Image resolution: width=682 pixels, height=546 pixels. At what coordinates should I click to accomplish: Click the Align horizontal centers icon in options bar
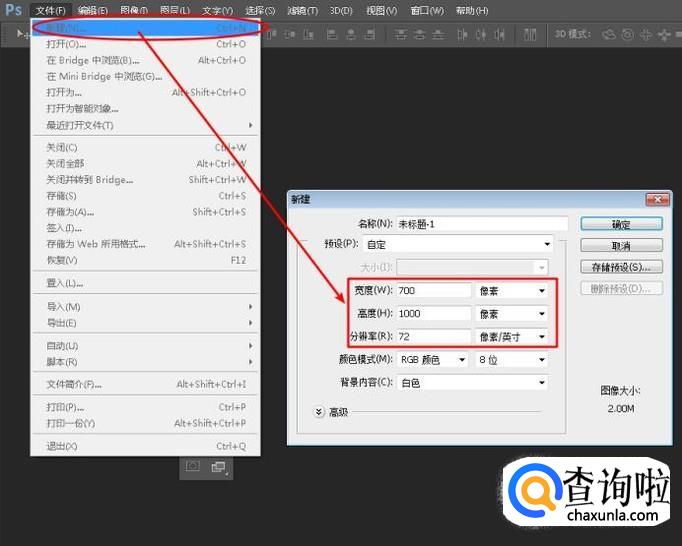351,34
